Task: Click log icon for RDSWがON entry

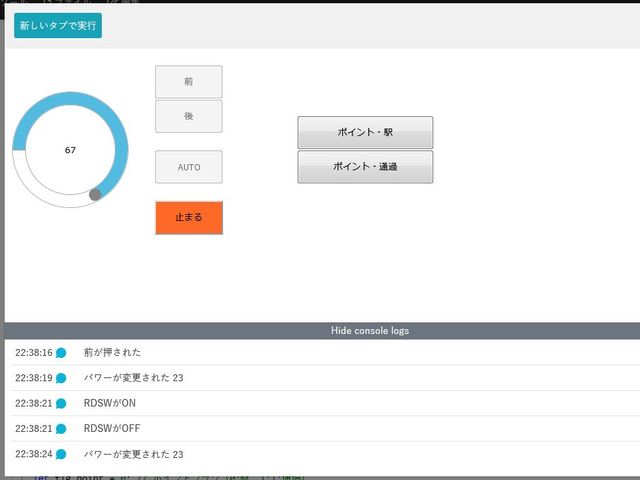Action: pos(61,403)
